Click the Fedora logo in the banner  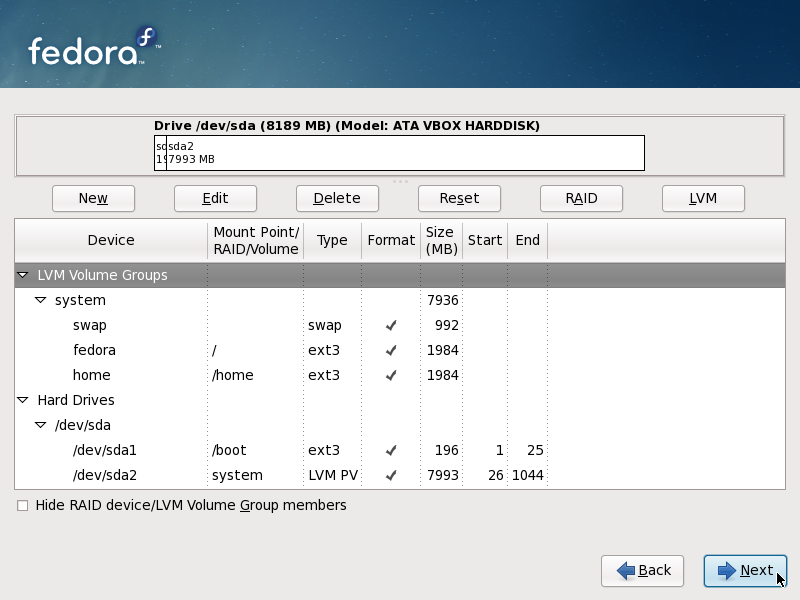tap(94, 47)
